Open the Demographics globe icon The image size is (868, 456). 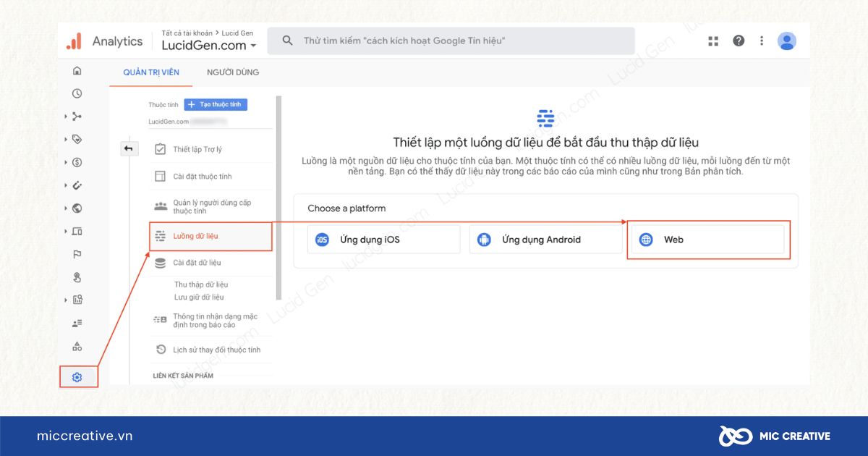click(77, 208)
